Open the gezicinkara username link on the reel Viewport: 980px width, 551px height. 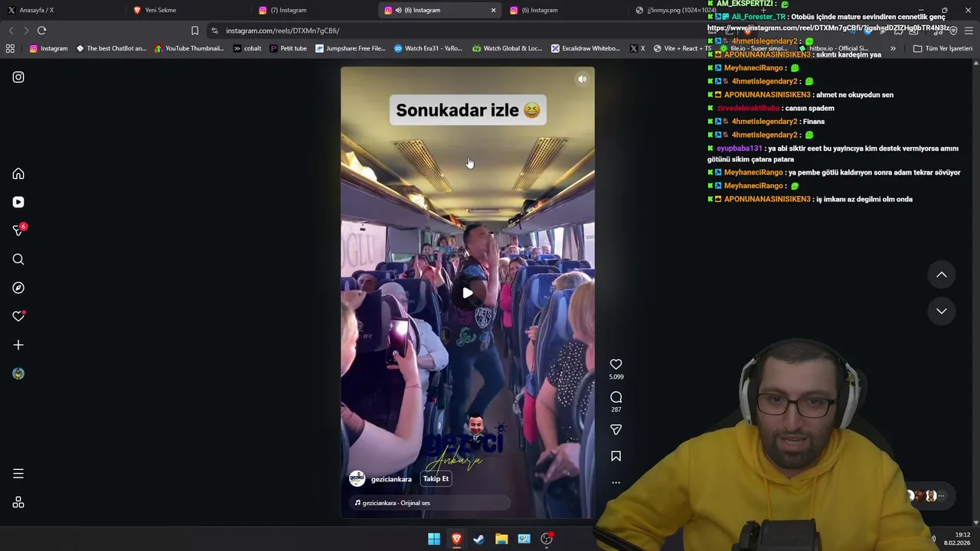tap(391, 479)
